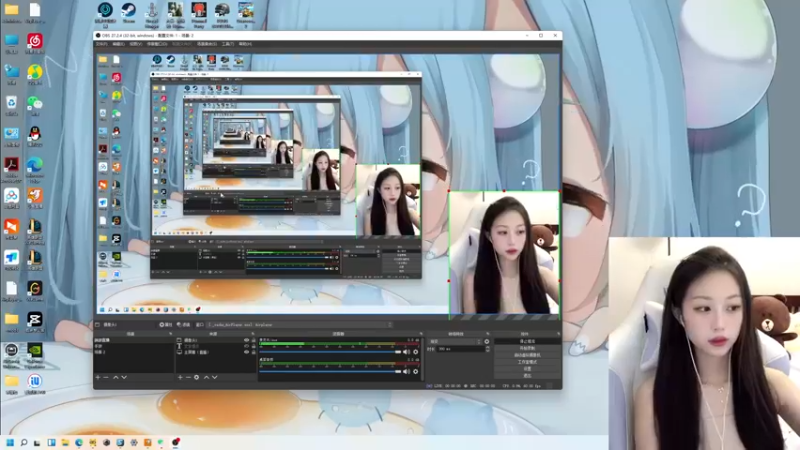800x450 pixels.
Task: Open Settings from the Controls panel
Action: 527,368
